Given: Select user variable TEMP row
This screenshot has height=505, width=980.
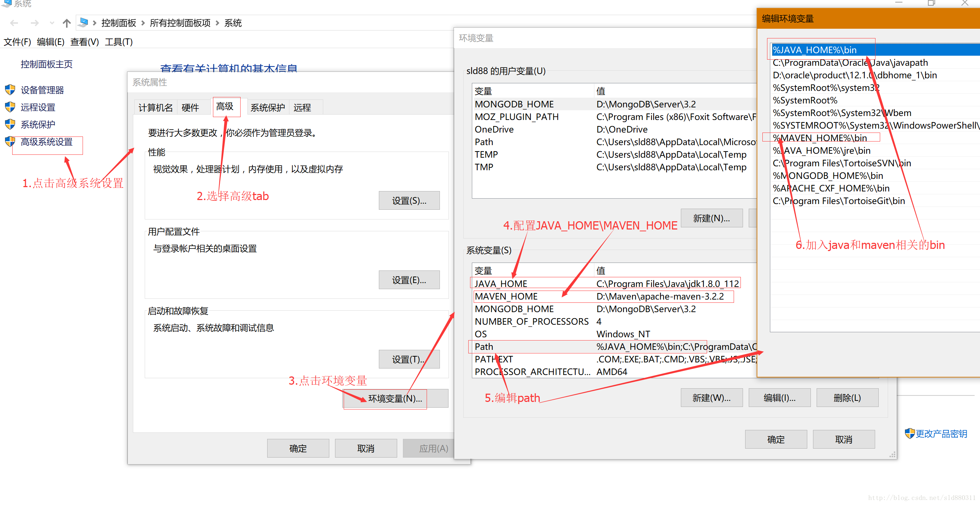Looking at the screenshot, I should click(615, 154).
